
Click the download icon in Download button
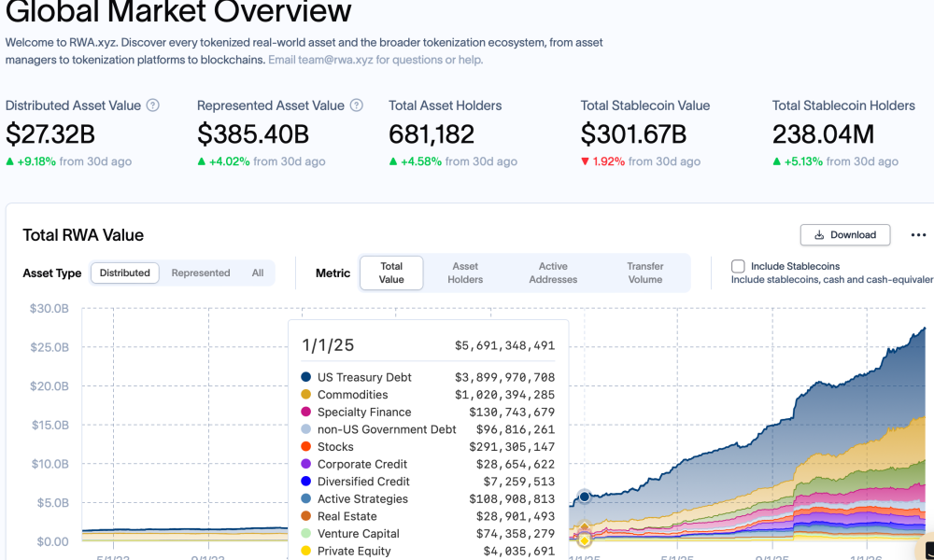819,235
